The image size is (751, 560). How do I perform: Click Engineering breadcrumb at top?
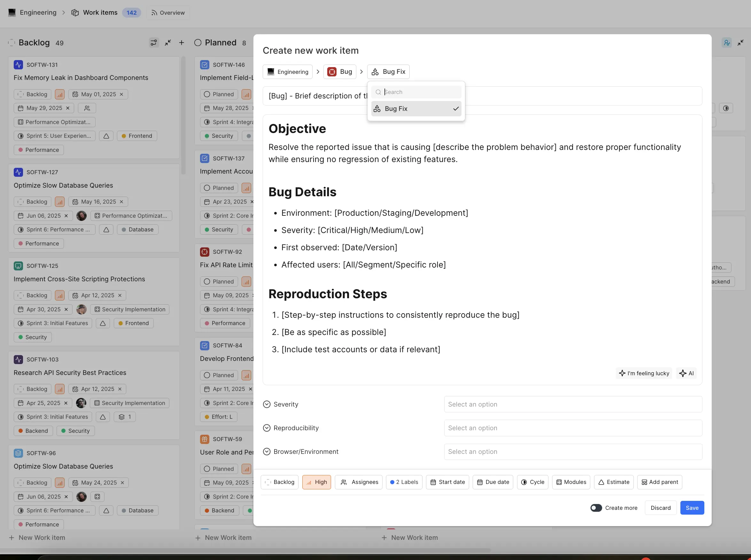33,12
